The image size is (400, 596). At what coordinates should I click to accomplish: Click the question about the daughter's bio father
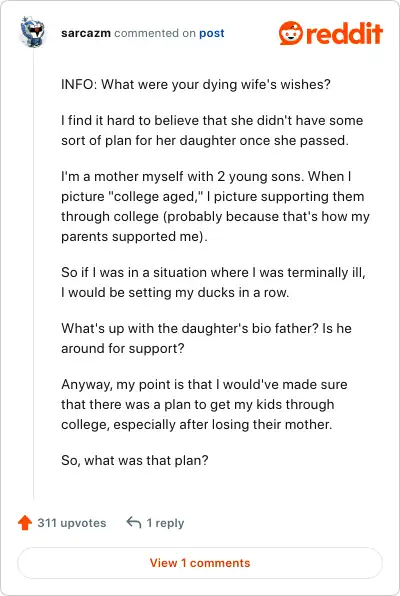[206, 338]
